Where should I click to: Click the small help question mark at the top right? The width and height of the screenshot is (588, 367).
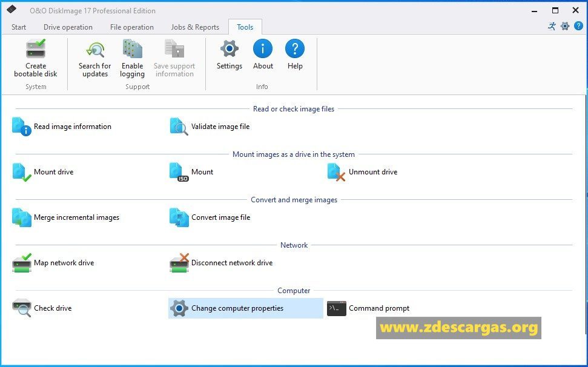[579, 26]
